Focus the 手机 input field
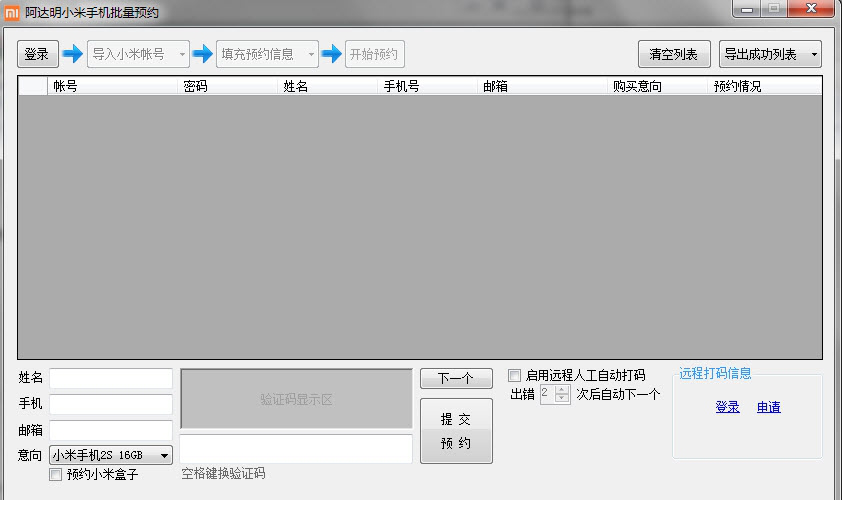The image size is (842, 520). pyautogui.click(x=111, y=404)
